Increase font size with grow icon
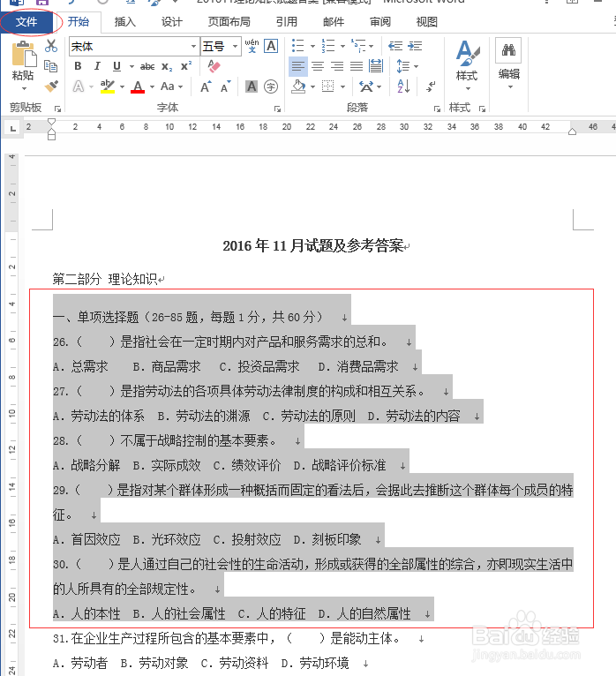The height and width of the screenshot is (676, 616). pyautogui.click(x=206, y=86)
